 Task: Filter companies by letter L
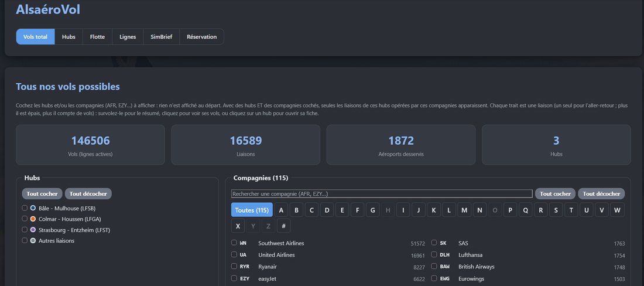449,210
